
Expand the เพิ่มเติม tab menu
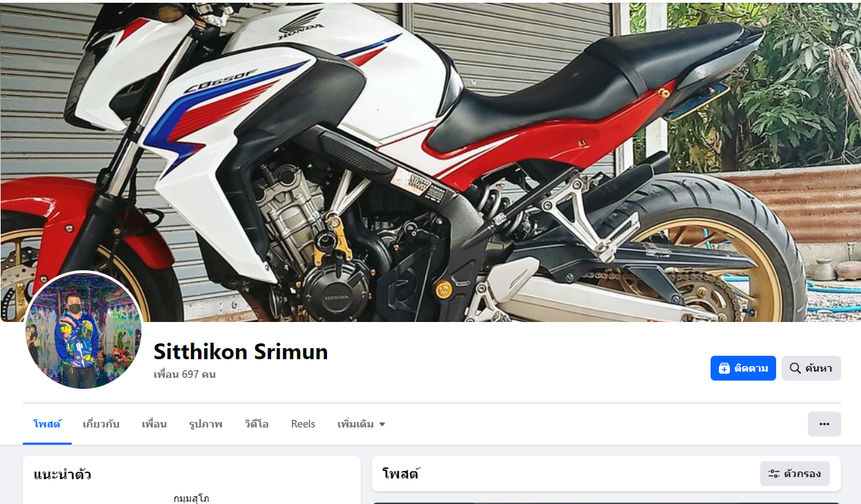(361, 424)
